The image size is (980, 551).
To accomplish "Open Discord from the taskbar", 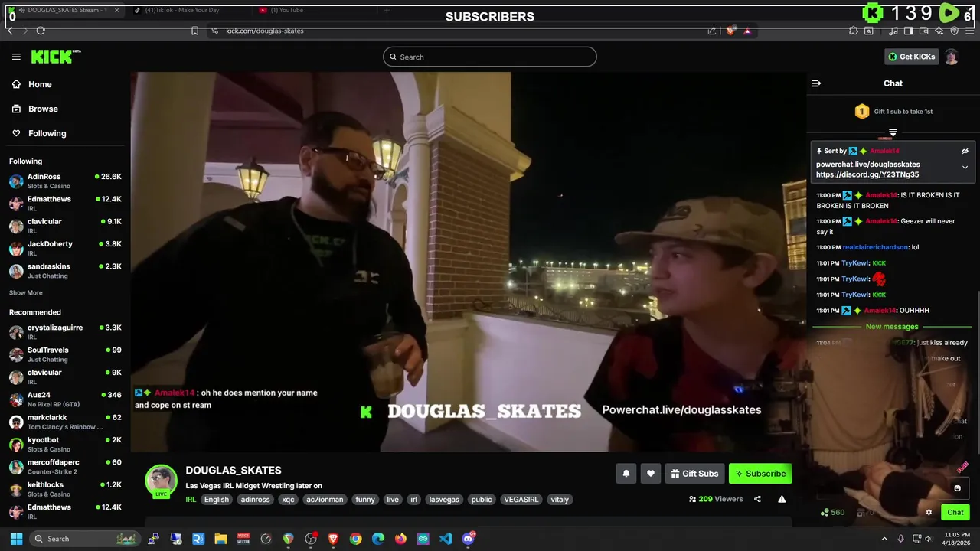I will (x=468, y=539).
